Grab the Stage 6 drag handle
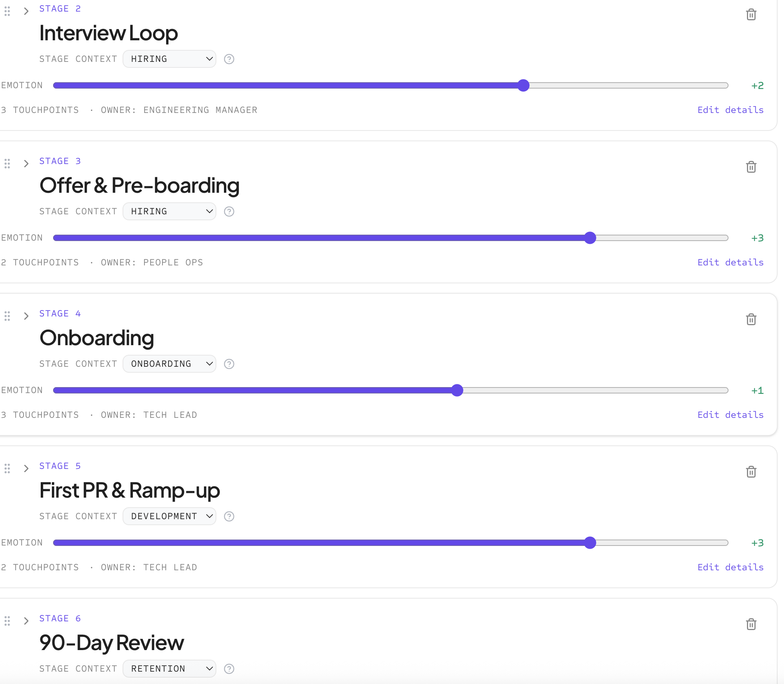This screenshot has height=684, width=784. pos(7,621)
